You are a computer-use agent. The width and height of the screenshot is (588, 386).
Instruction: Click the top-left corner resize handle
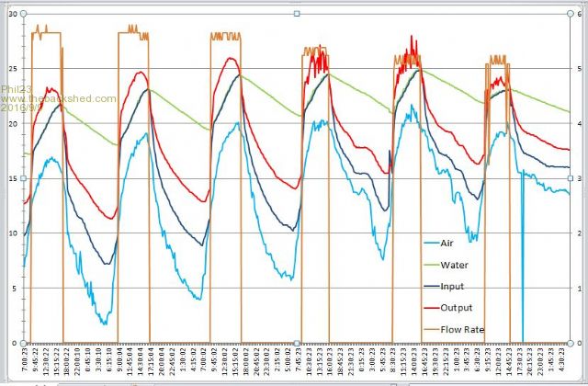(x=25, y=14)
